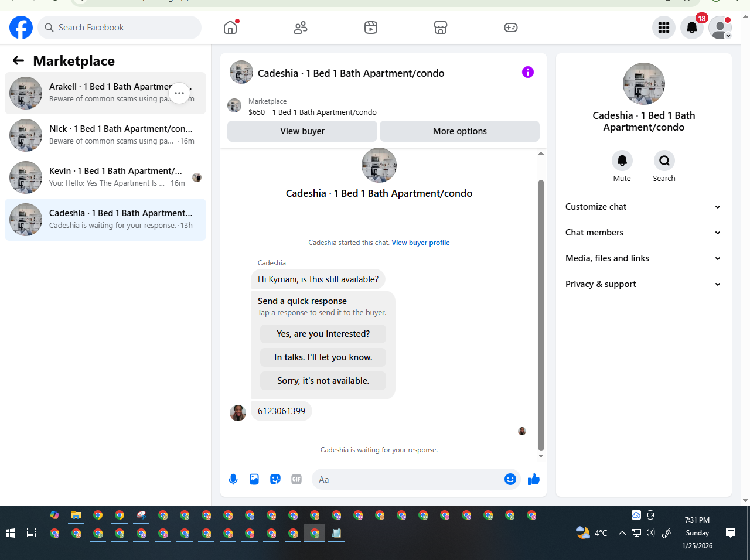Click the listing thumbnail beside $650 Marketplace

[234, 105]
